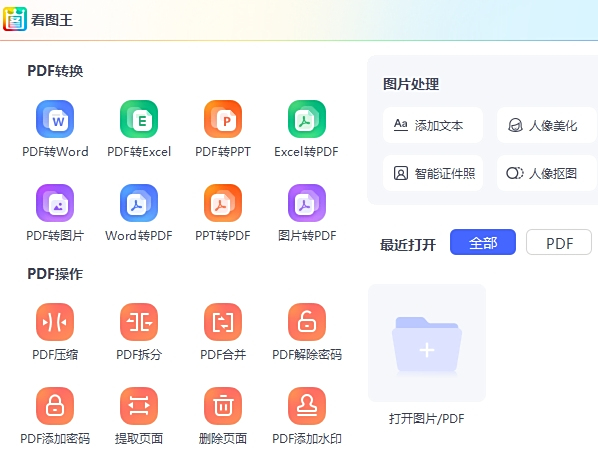Filter recent files by PDF tab

coord(559,242)
